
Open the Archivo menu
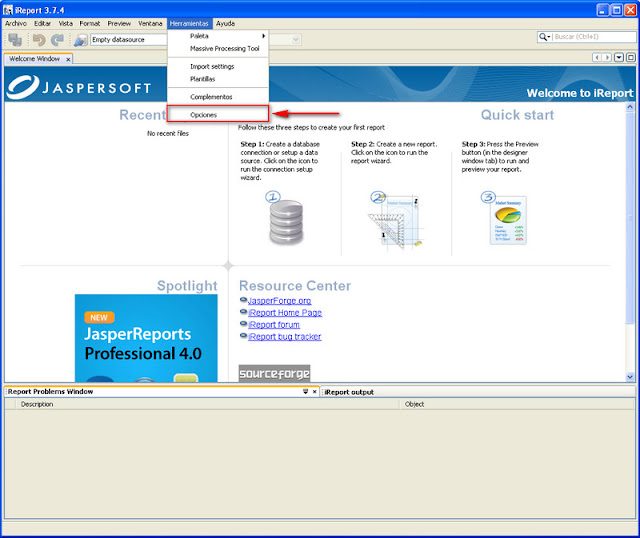coord(16,24)
